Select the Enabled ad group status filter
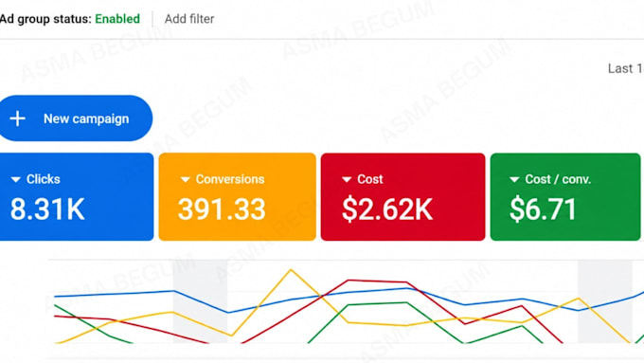This screenshot has height=363, width=644. [x=117, y=19]
